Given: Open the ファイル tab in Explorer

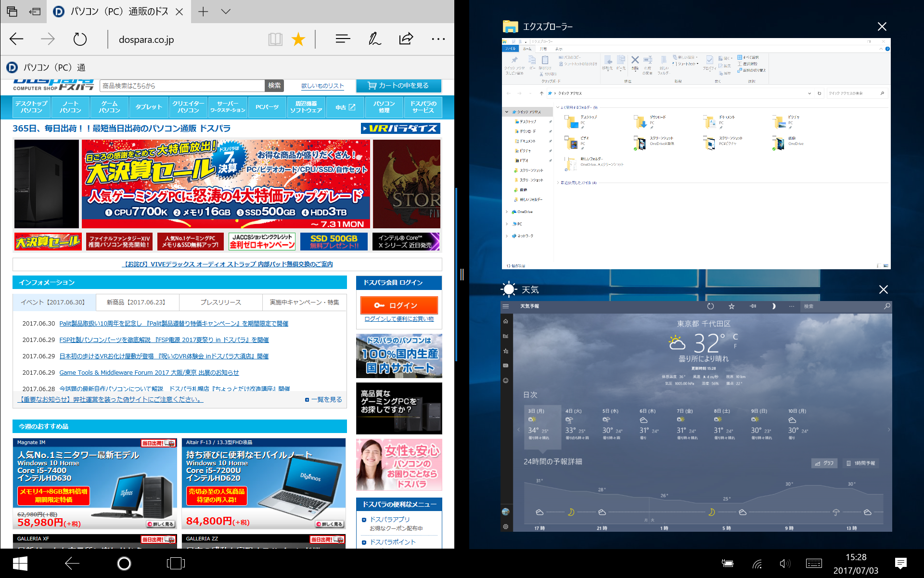Looking at the screenshot, I should (x=510, y=49).
